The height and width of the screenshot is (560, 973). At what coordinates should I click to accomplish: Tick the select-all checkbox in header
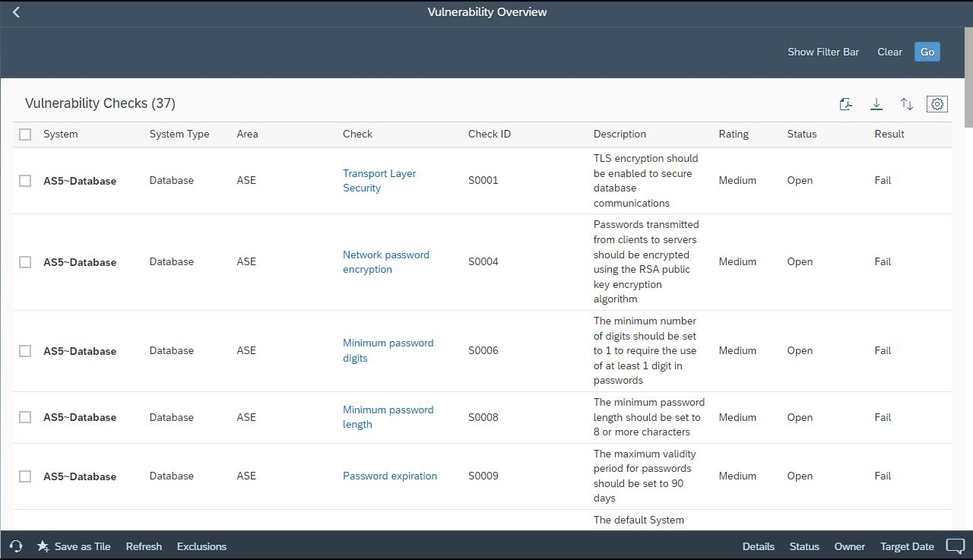pyautogui.click(x=25, y=134)
